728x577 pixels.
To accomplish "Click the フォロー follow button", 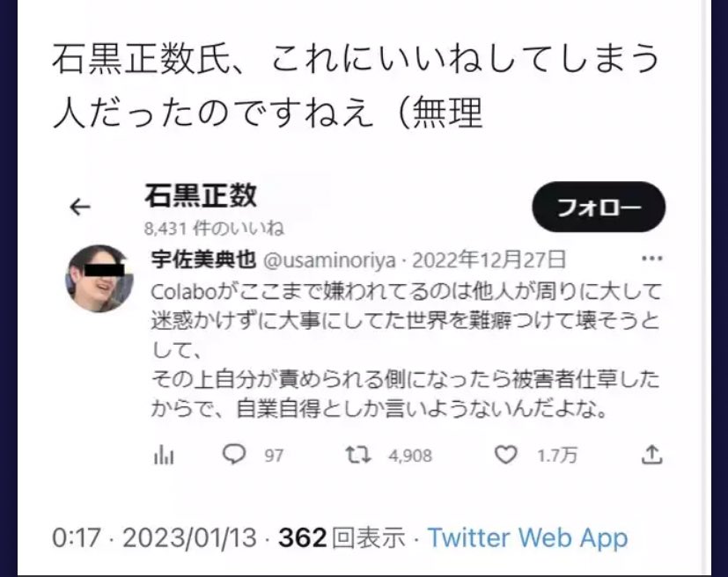I will coord(599,207).
